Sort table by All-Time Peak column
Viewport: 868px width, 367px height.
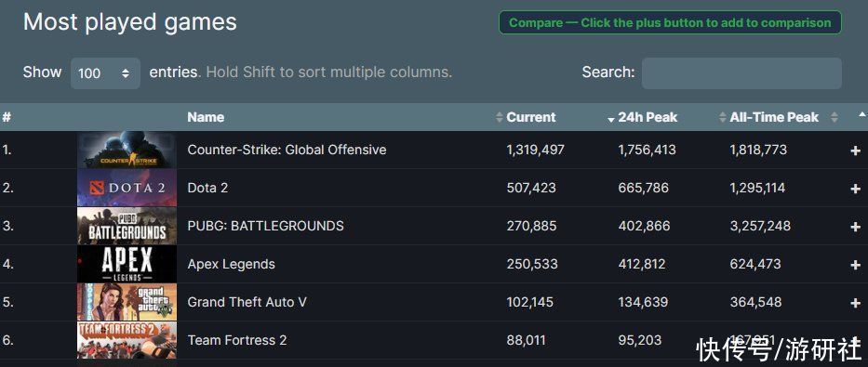coord(774,117)
